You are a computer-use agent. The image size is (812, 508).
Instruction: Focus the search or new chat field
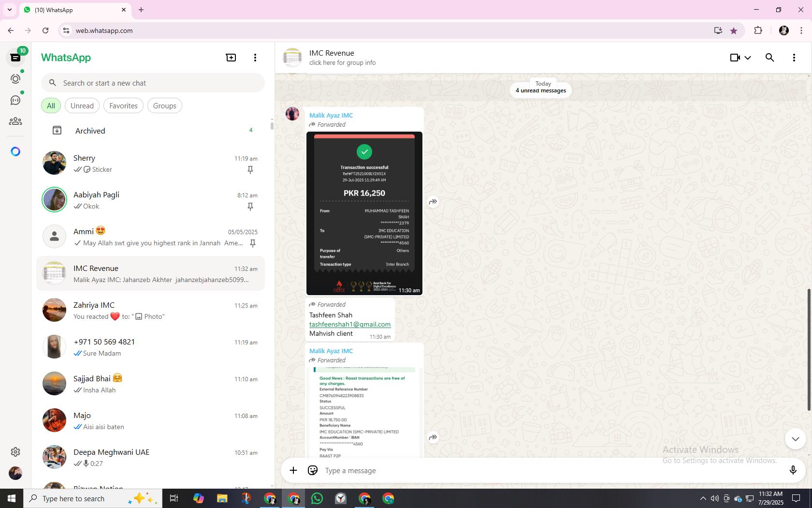[x=153, y=83]
